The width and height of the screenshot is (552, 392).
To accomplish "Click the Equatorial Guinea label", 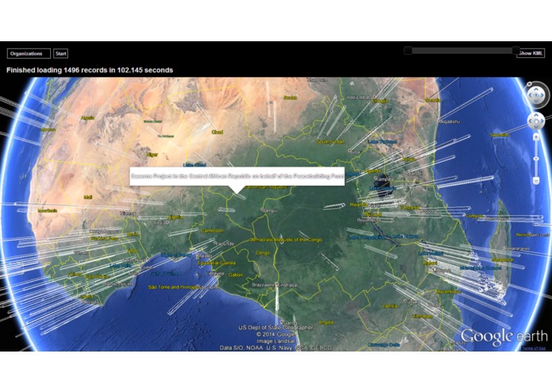I will click(x=216, y=263).
